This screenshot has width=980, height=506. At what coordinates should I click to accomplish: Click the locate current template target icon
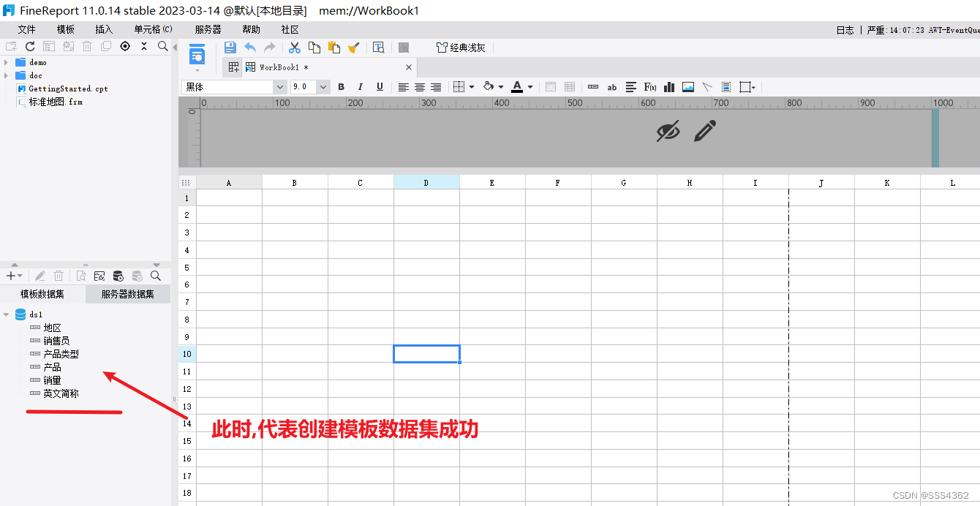tap(125, 46)
